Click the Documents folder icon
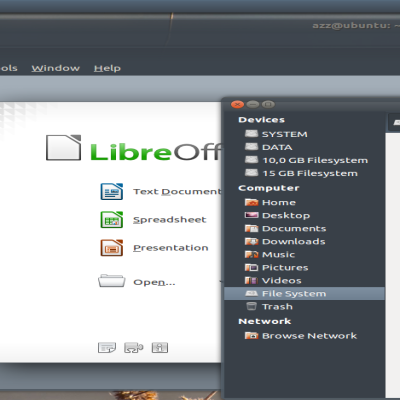Viewport: 400px width, 400px height. (251, 228)
